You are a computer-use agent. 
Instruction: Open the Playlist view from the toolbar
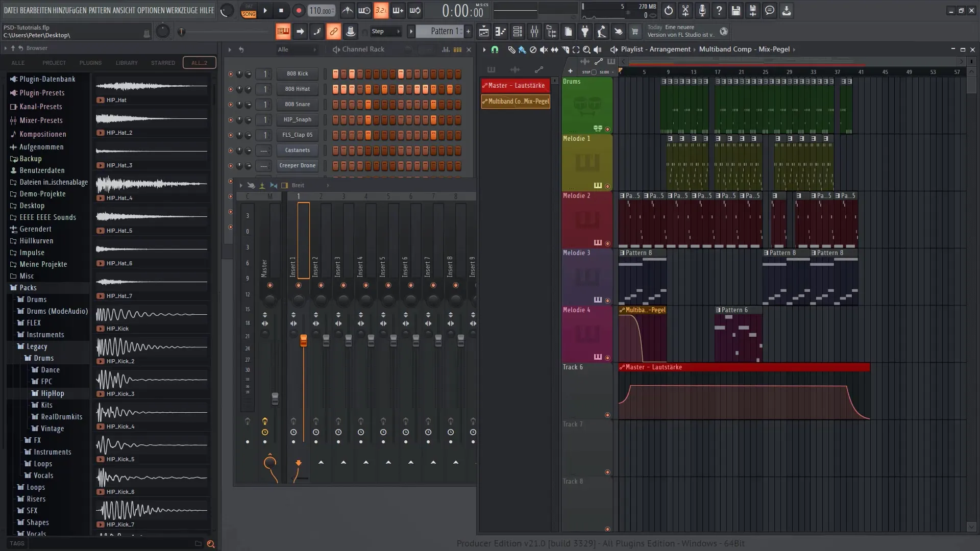[x=484, y=32]
